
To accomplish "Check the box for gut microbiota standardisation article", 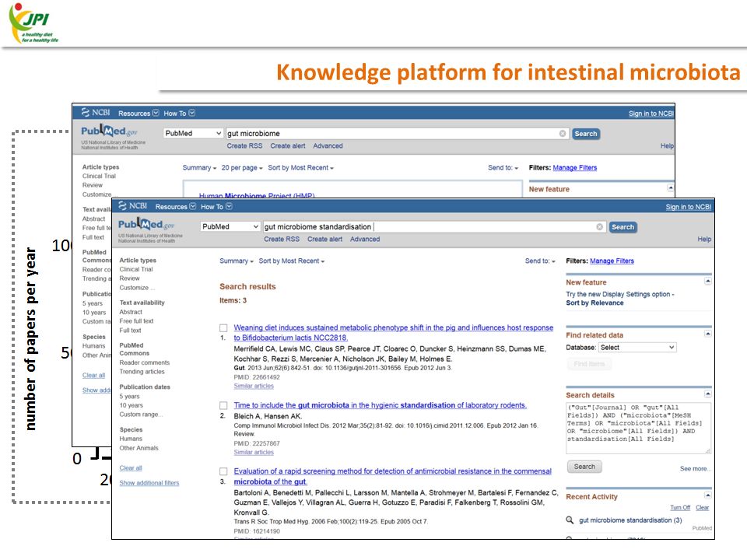I will pyautogui.click(x=223, y=406).
